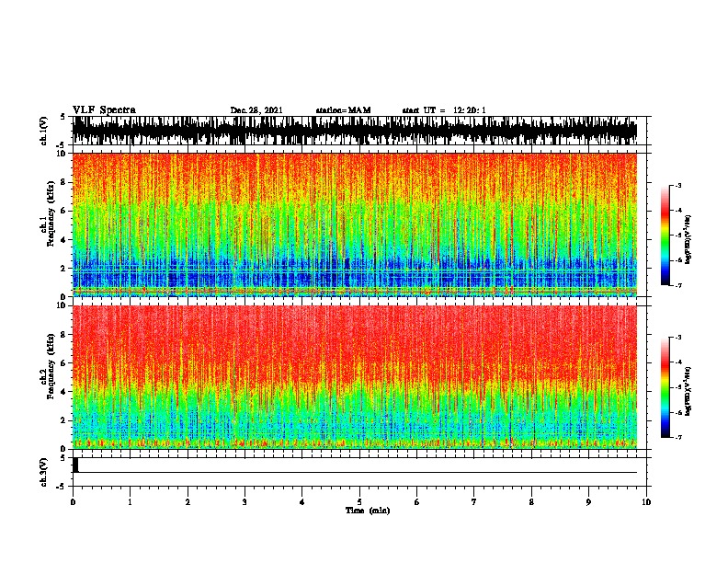Click the ch.2 spectrogram color scale bar
728x563 pixels.
click(x=665, y=387)
